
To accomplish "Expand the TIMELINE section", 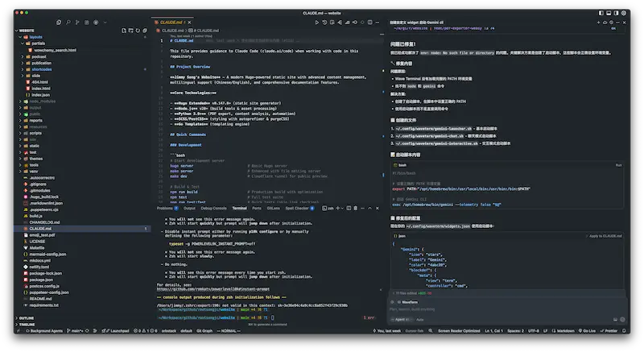I will pyautogui.click(x=27, y=324).
